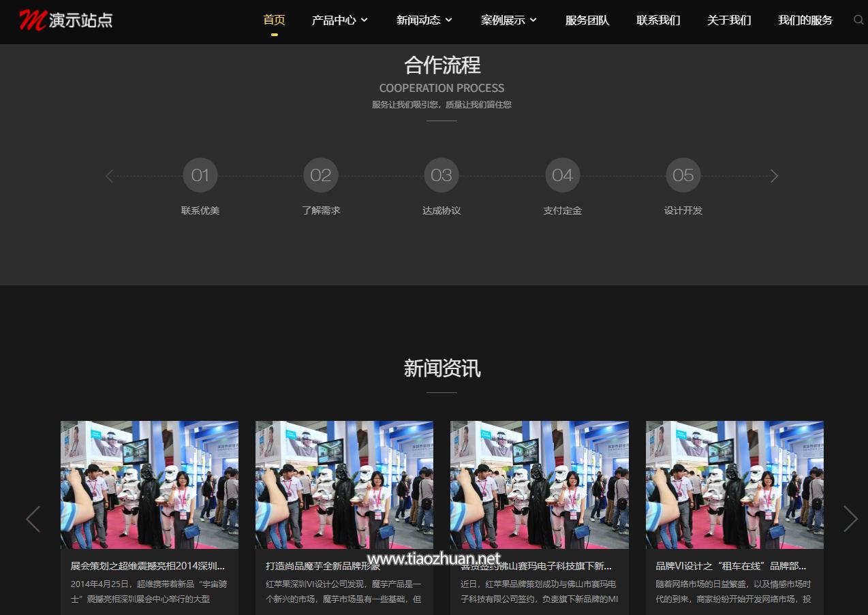
Task: Click the first news thumbnail image
Action: pyautogui.click(x=149, y=484)
